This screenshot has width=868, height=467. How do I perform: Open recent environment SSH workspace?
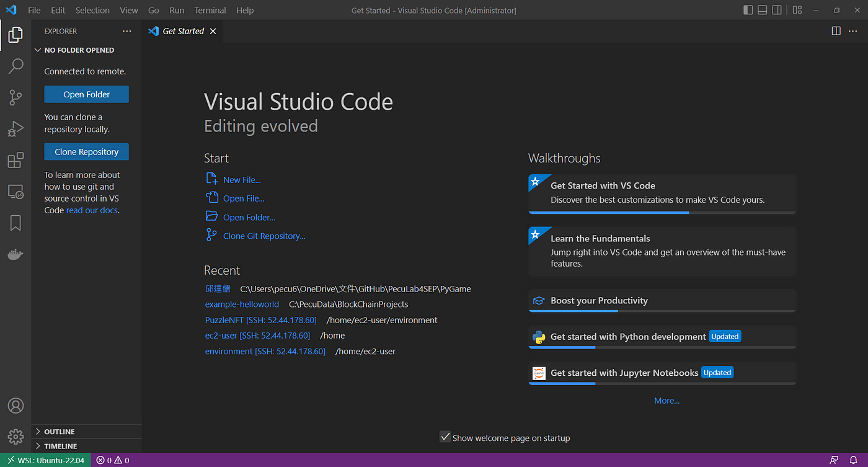[265, 351]
